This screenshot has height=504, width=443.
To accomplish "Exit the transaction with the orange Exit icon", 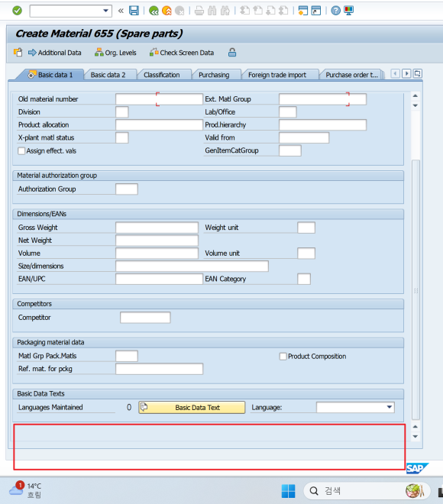I will click(x=167, y=11).
